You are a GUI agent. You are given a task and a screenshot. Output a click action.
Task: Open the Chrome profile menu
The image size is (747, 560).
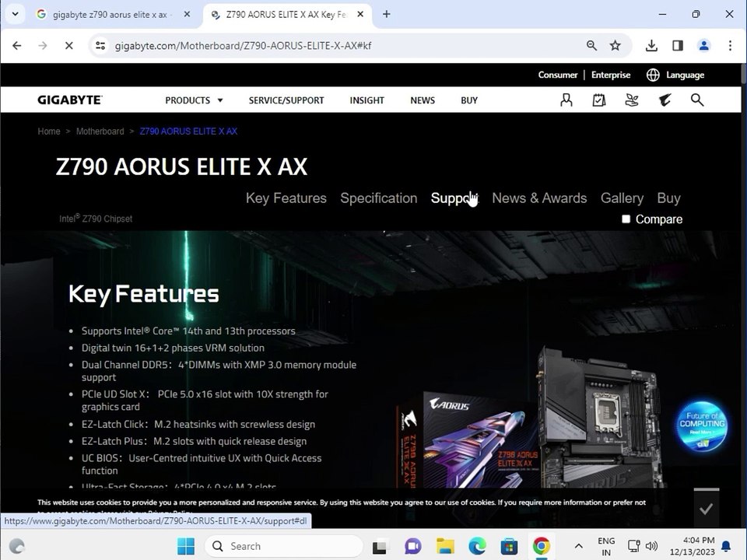click(x=703, y=46)
